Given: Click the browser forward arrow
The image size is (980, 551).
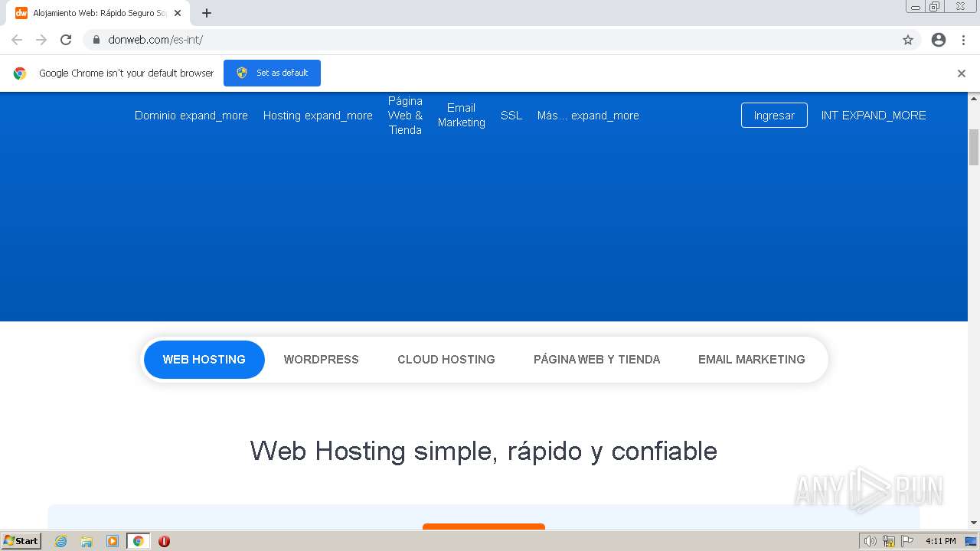Looking at the screenshot, I should 41,40.
